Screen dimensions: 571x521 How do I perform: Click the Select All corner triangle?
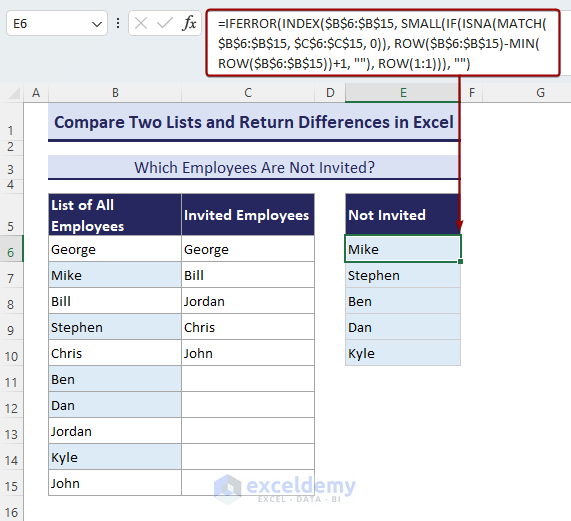click(13, 94)
